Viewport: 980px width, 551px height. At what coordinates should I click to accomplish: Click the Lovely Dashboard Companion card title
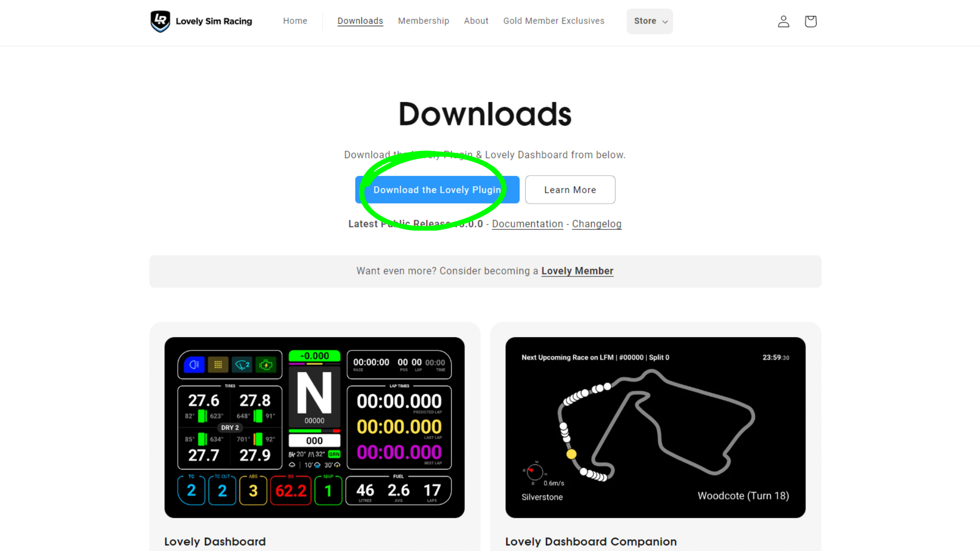click(x=591, y=542)
